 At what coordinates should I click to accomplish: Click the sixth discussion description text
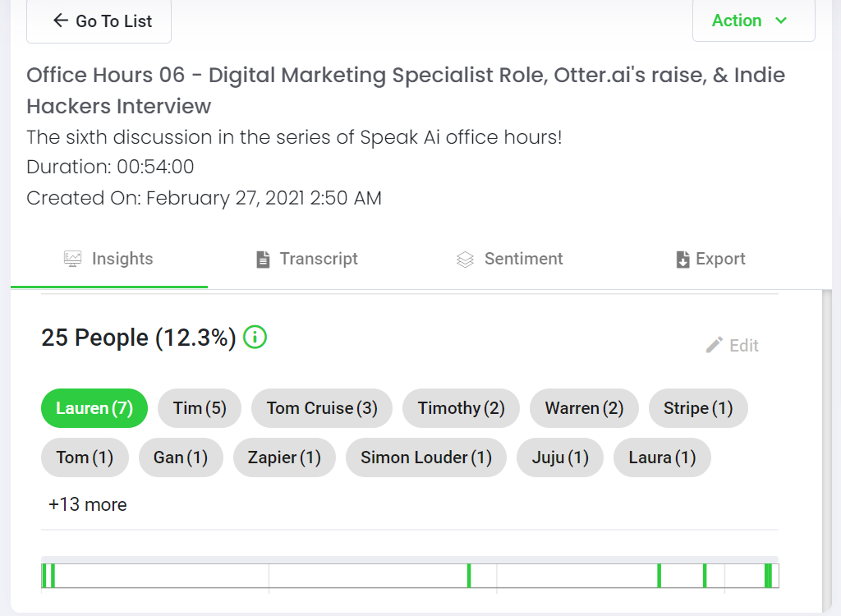(294, 137)
